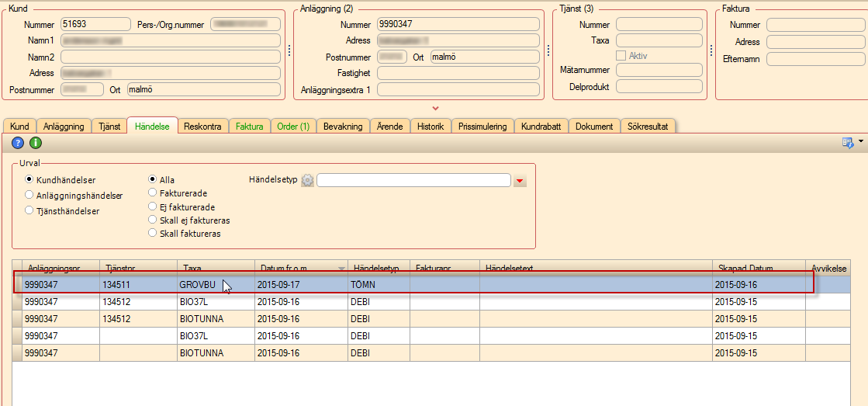Sort the table by the Taxa column header
Viewport: 868px width, 406px height.
click(216, 268)
